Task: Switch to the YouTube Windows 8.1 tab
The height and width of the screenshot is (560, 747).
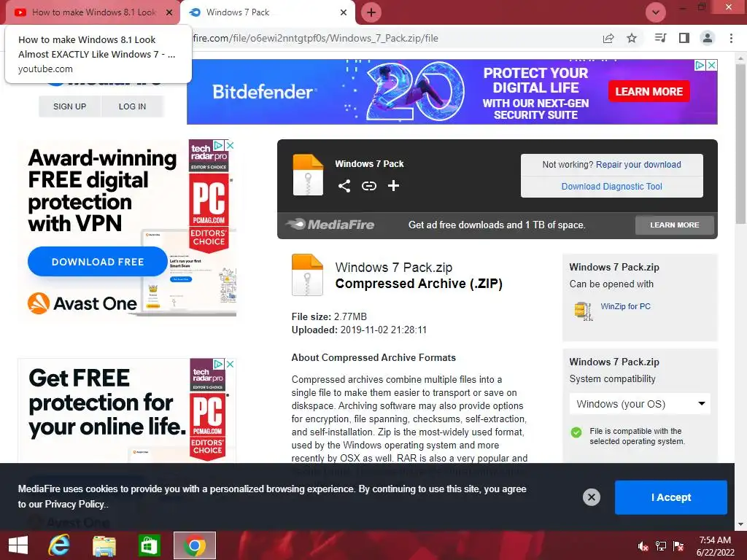Action: [94, 12]
